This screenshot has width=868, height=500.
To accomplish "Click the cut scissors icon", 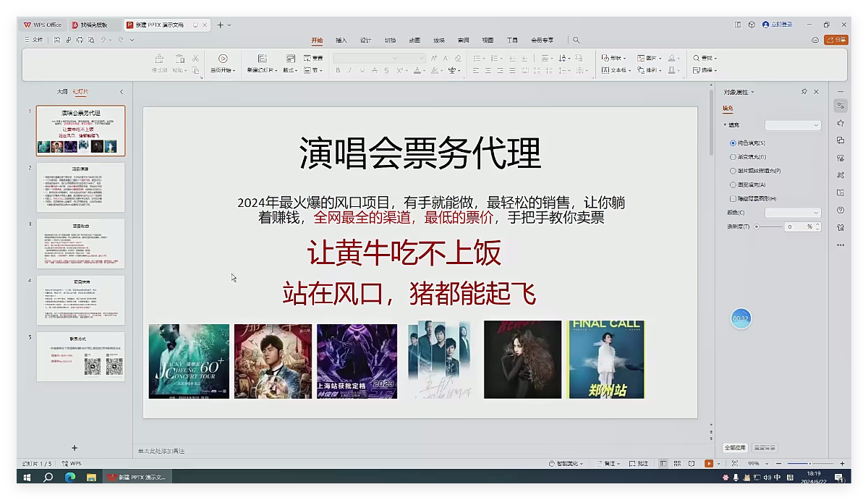I will (195, 58).
